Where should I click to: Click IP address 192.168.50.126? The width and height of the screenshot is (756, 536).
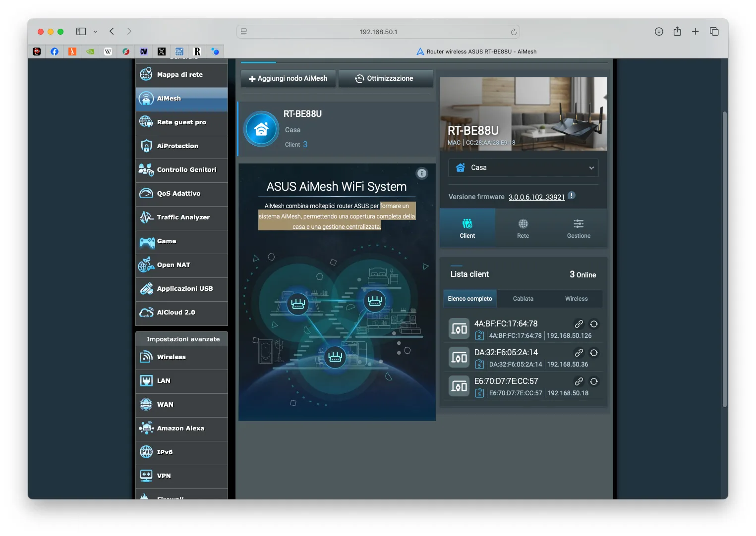(x=569, y=336)
